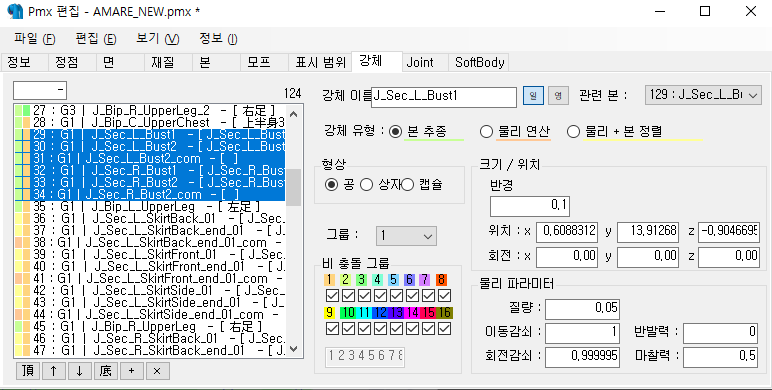Image resolution: width=772 pixels, height=390 pixels.
Task: Move selected rigid body up with ↑ button
Action: [x=54, y=371]
